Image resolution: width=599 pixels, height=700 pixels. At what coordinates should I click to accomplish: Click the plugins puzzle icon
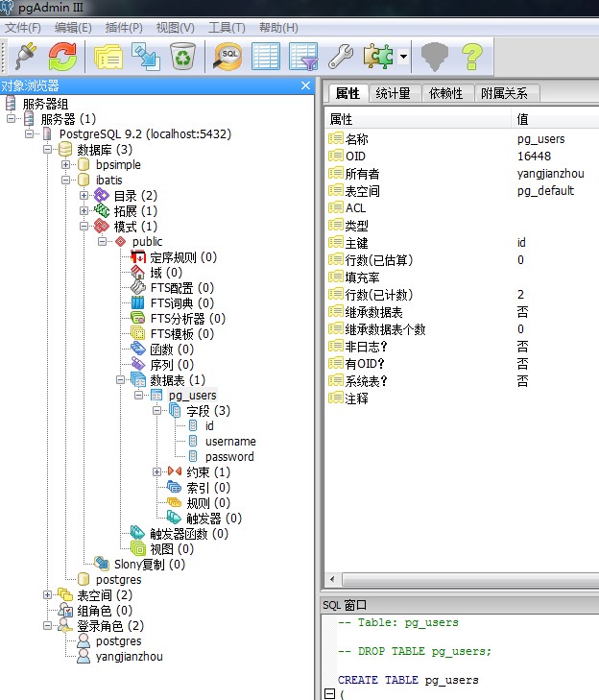[378, 57]
